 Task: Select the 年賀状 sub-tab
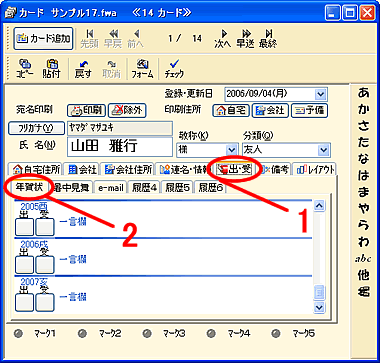pyautogui.click(x=30, y=187)
